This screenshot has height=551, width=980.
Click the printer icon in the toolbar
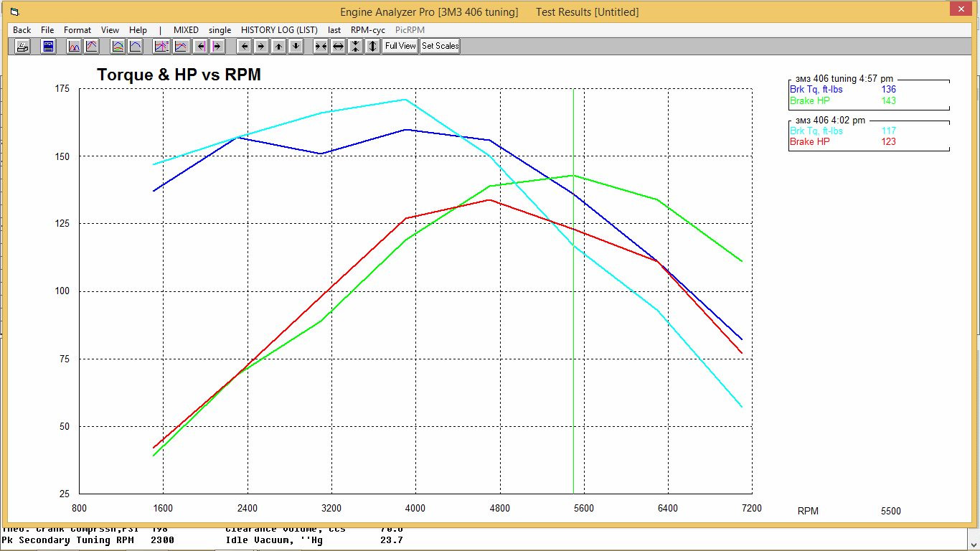click(22, 47)
